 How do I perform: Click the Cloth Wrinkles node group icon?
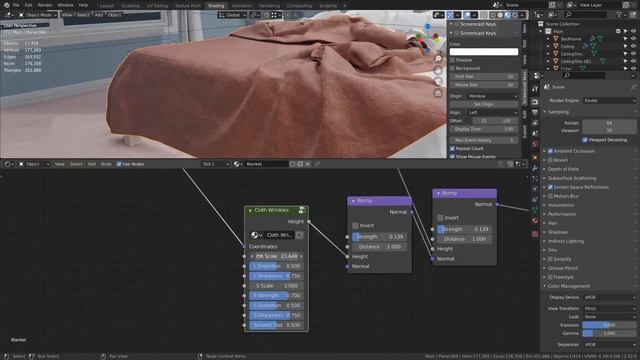pos(302,210)
